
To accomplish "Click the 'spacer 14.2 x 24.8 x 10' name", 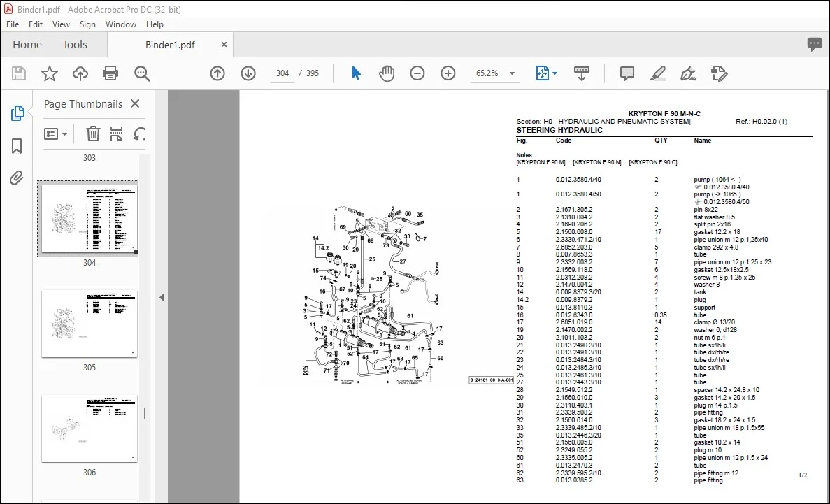I will [727, 390].
